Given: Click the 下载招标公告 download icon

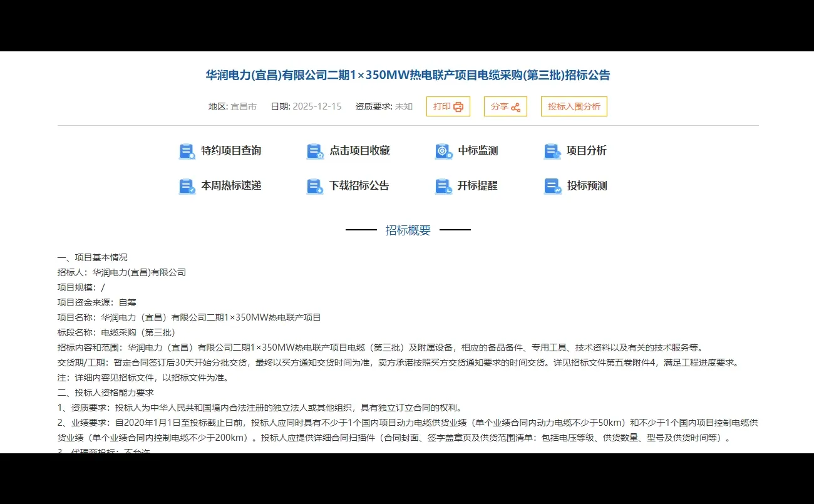Looking at the screenshot, I should (x=314, y=186).
